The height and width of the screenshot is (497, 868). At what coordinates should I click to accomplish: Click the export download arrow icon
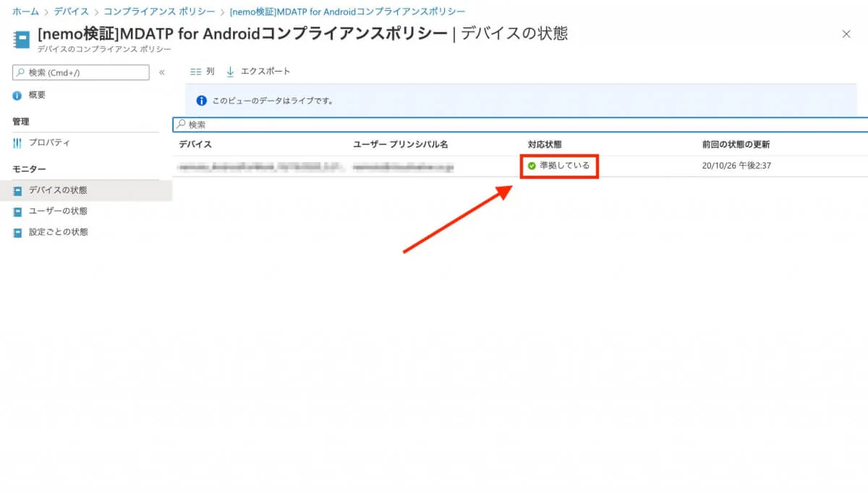[x=231, y=72]
